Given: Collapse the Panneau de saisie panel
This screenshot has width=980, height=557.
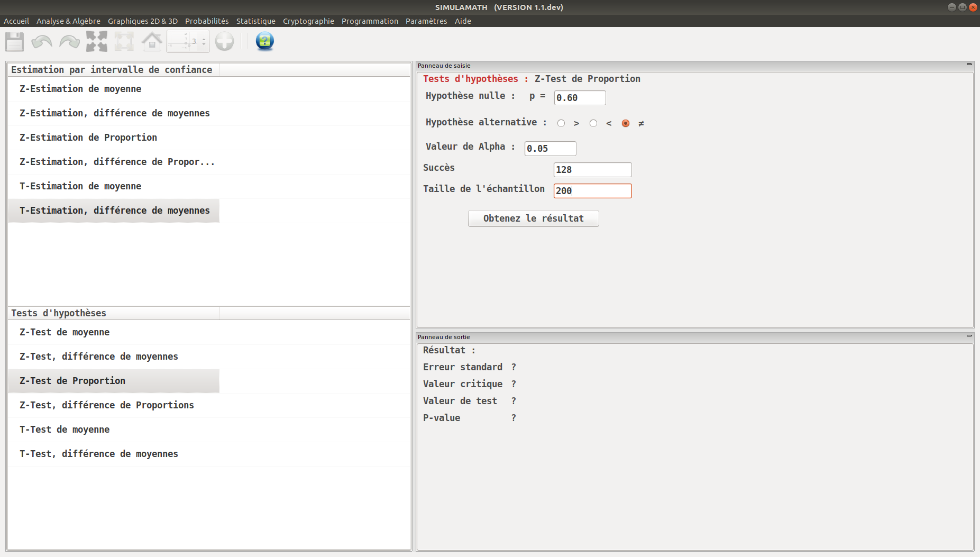Looking at the screenshot, I should click(969, 65).
